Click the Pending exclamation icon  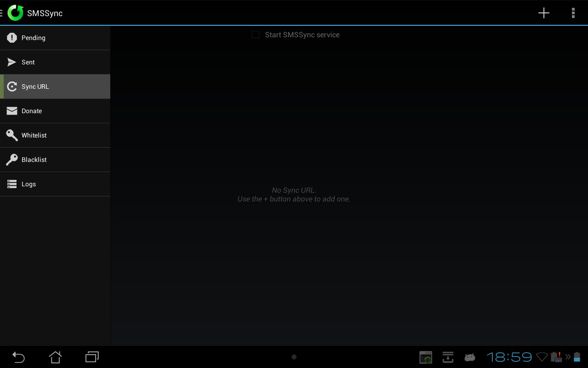point(12,38)
